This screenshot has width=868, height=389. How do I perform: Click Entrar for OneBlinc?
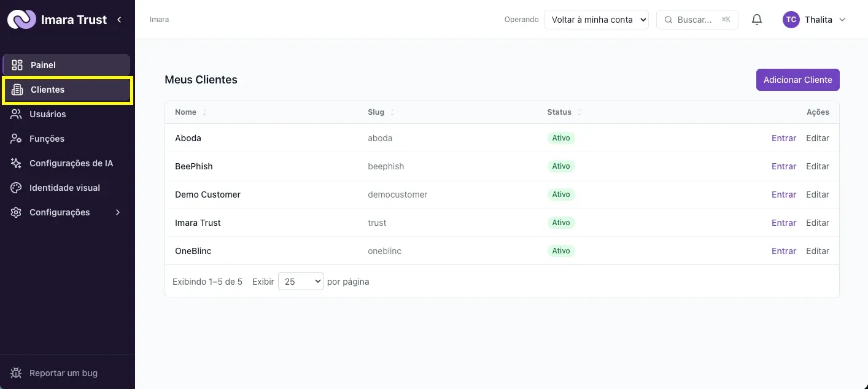(x=784, y=251)
